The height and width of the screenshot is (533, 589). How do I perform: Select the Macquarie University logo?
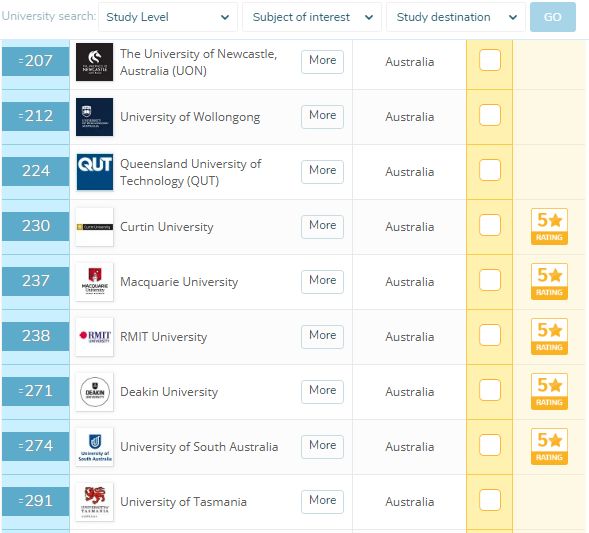coord(94,282)
